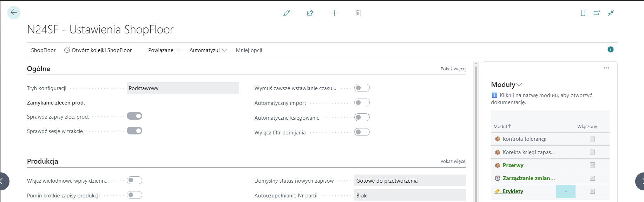Click the share icon in header
The width and height of the screenshot is (644, 202).
coord(310,13)
